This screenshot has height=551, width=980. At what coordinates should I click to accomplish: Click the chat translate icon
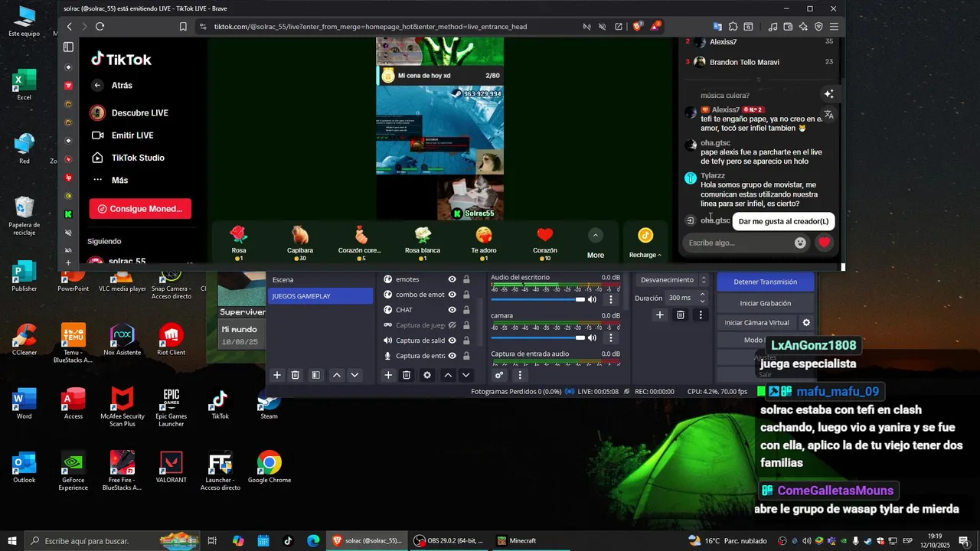828,115
